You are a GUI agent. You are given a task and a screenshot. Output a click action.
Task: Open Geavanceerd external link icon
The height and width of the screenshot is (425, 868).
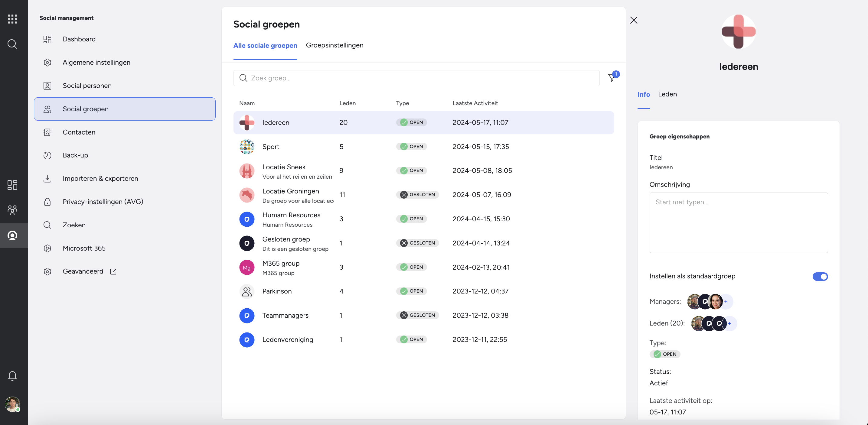[113, 271]
